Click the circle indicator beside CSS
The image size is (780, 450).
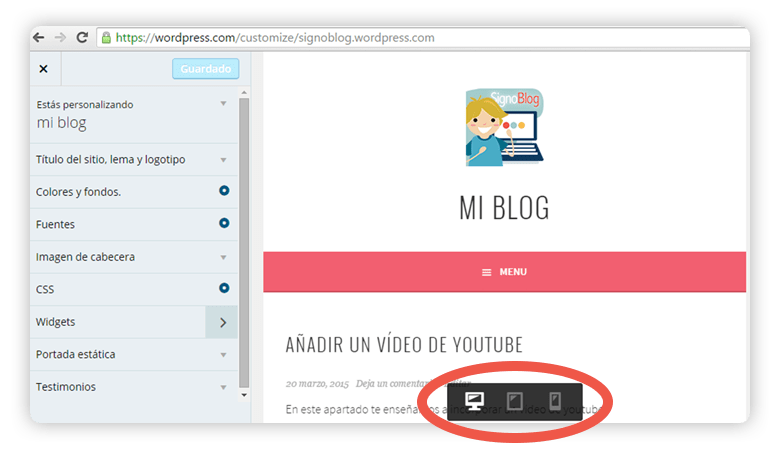coord(224,288)
